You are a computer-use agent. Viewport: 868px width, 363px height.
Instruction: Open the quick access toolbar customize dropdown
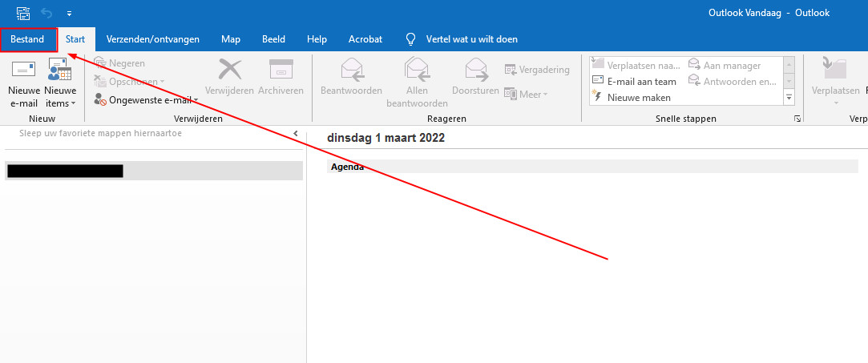pyautogui.click(x=69, y=13)
